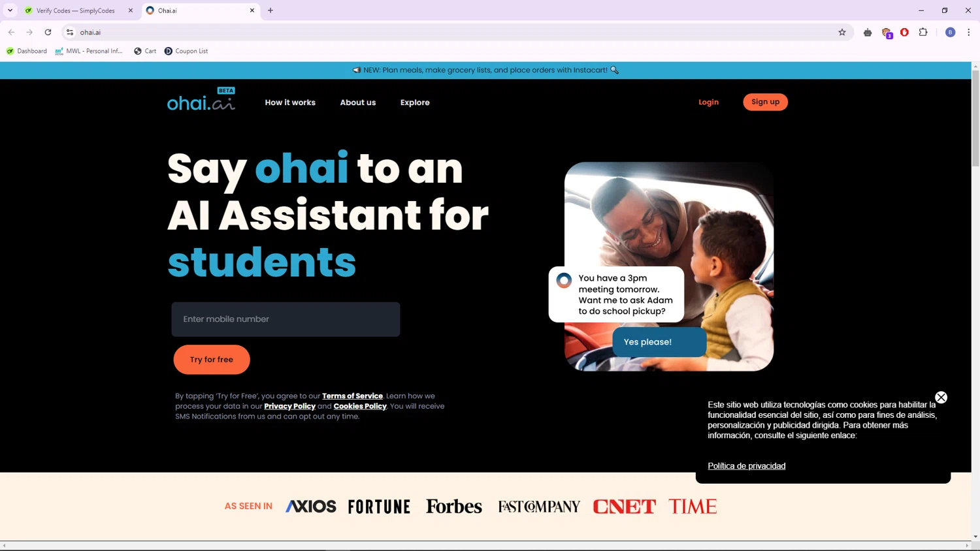Close the Ohai.ai tab
The width and height of the screenshot is (980, 551).
click(x=252, y=10)
